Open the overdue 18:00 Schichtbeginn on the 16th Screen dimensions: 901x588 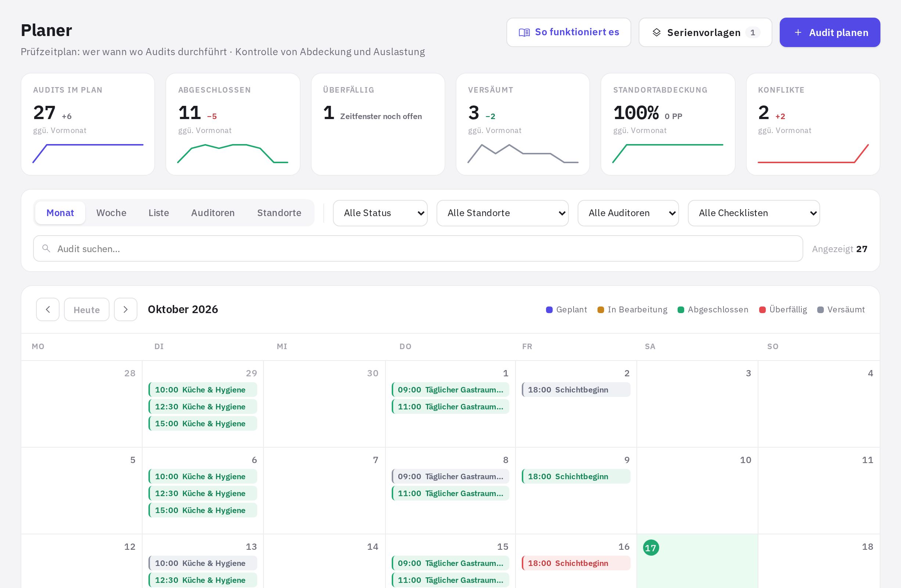tap(576, 563)
